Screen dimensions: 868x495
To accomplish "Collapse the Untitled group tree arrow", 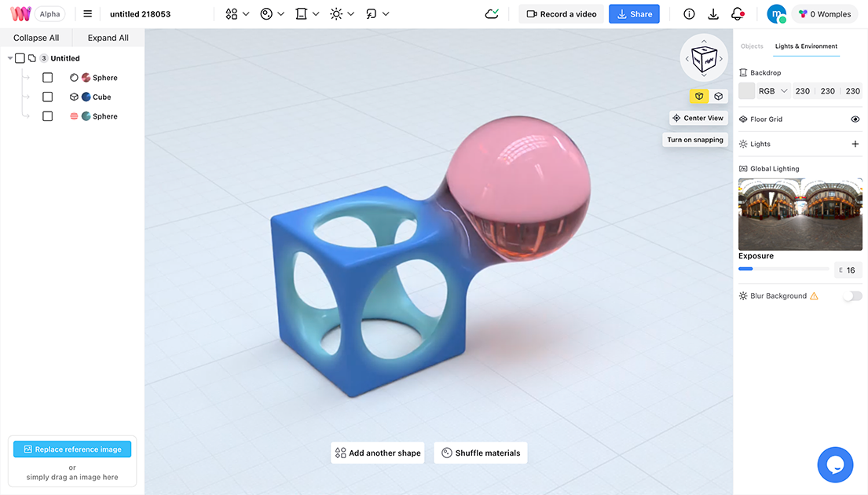I will point(10,58).
